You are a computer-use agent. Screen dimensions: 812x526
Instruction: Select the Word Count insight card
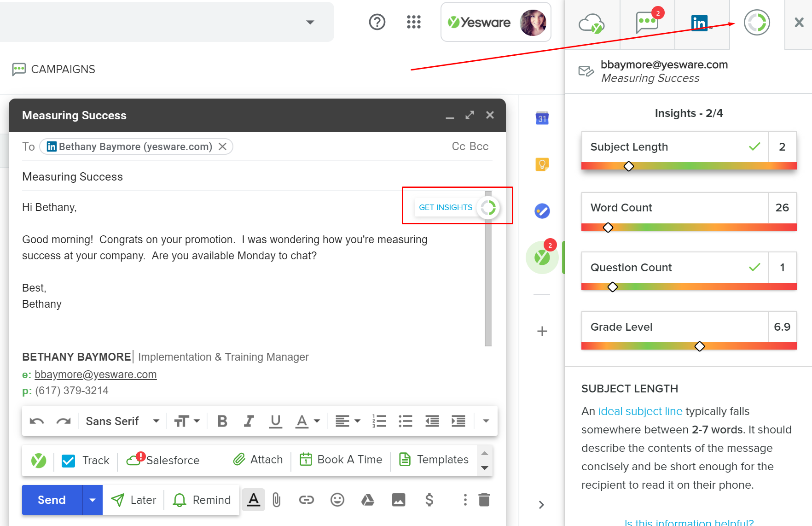(689, 211)
